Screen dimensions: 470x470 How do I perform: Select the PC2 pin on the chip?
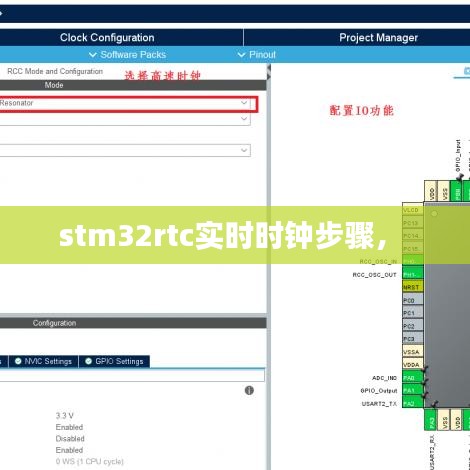point(413,326)
